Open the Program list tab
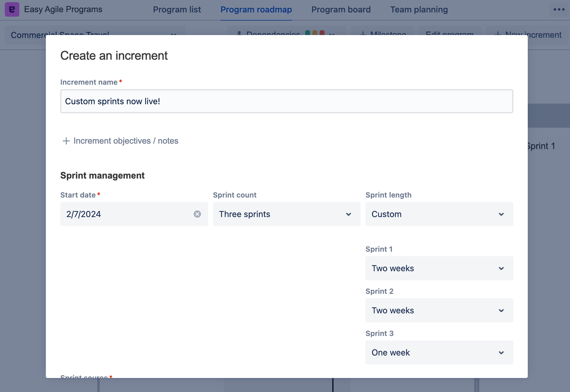The width and height of the screenshot is (570, 392). [177, 9]
